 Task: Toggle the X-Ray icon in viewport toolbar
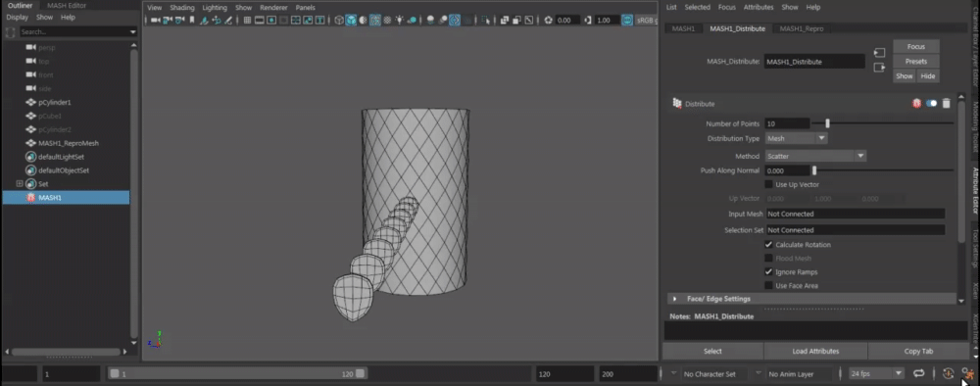[505, 21]
